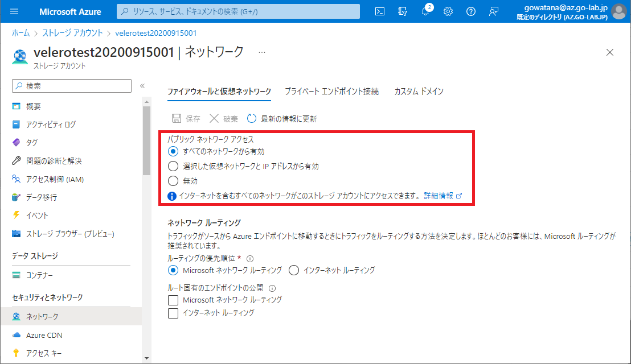
Task: Click the コンテナー icon
Action: click(x=16, y=275)
